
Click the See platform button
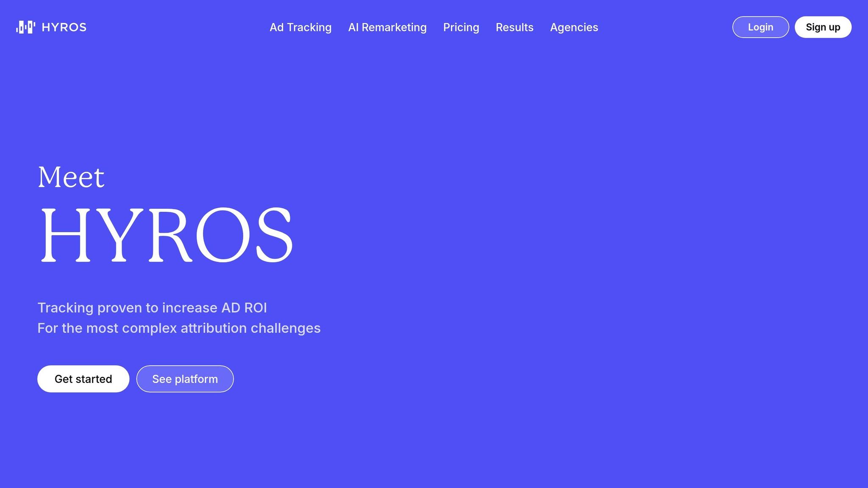(185, 379)
